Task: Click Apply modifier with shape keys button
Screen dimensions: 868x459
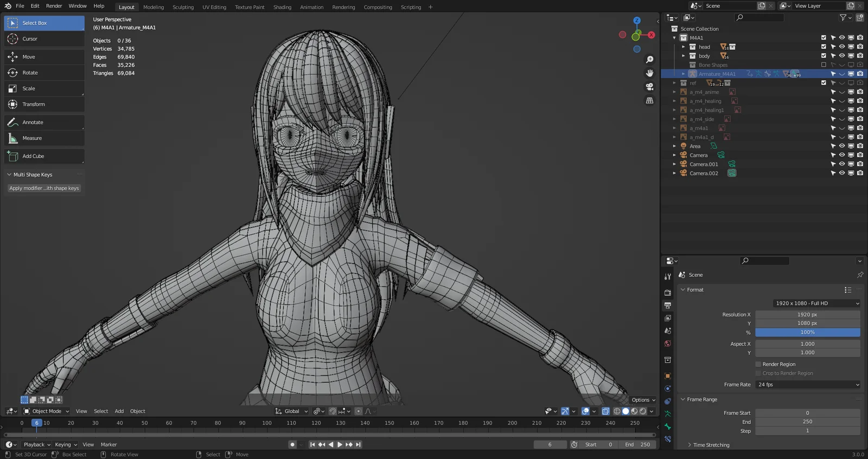Action: coord(44,188)
